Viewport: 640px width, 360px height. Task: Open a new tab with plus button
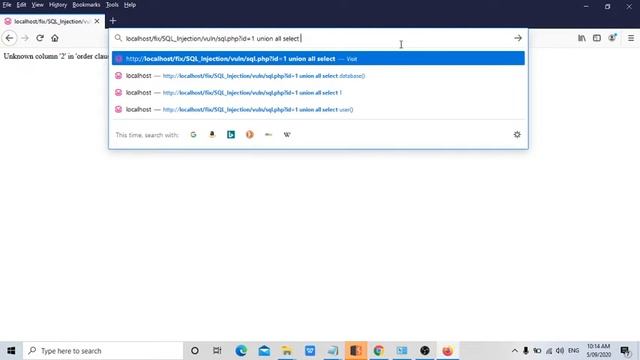click(x=113, y=21)
